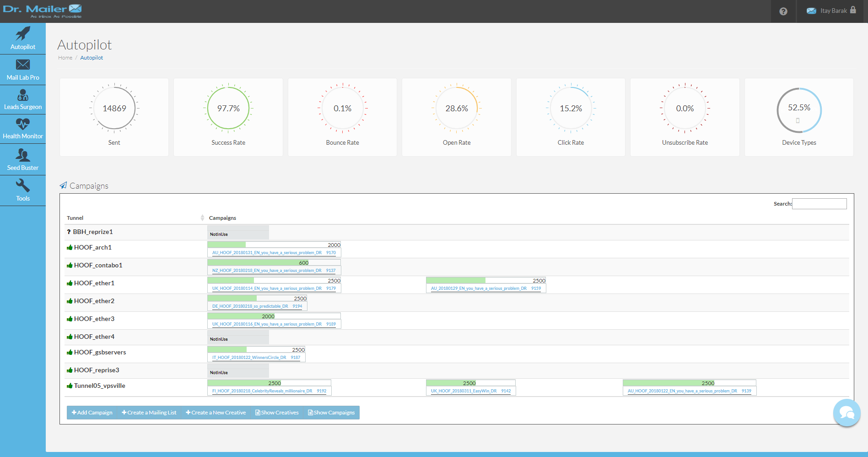Open campaign link numbered 9170

point(274,253)
